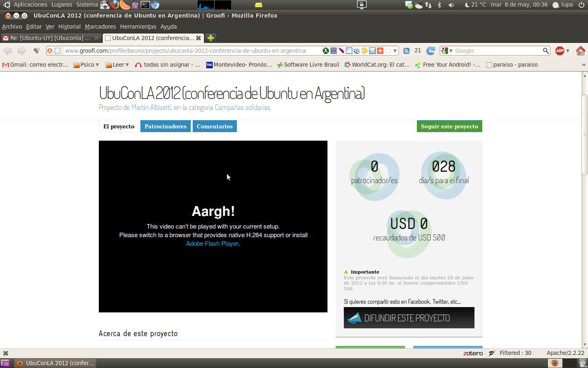Open the Editar menu
The height and width of the screenshot is (368, 588).
[x=34, y=27]
